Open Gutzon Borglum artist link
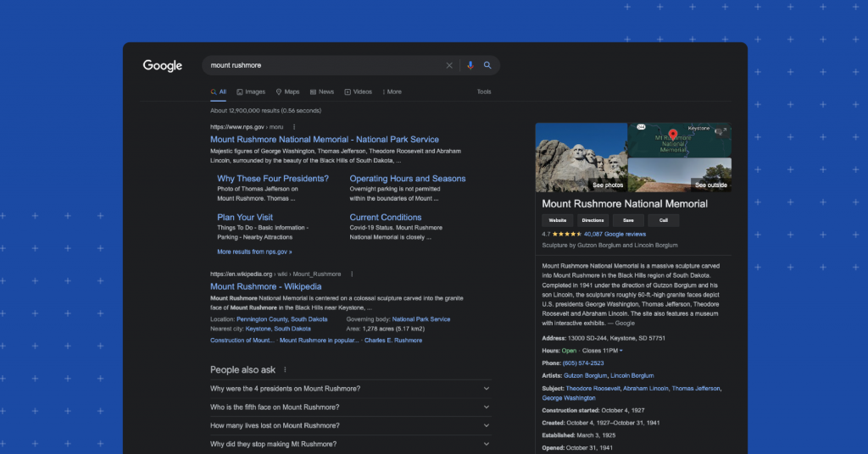Image resolution: width=868 pixels, height=454 pixels. pyautogui.click(x=585, y=375)
